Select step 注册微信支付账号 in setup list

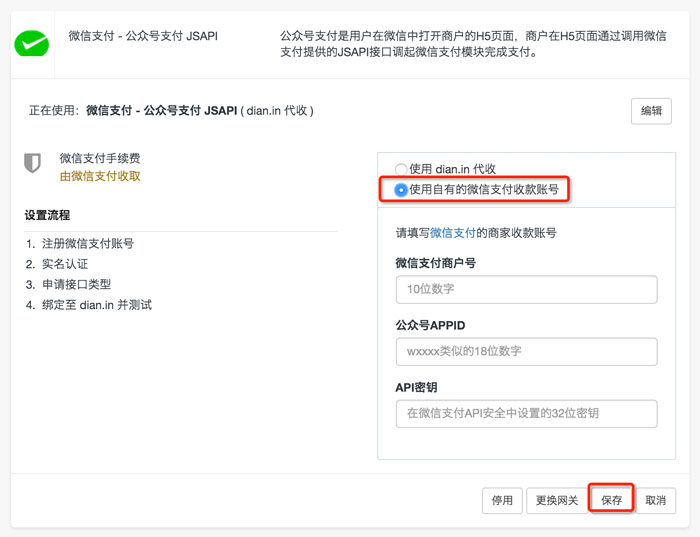click(x=88, y=243)
